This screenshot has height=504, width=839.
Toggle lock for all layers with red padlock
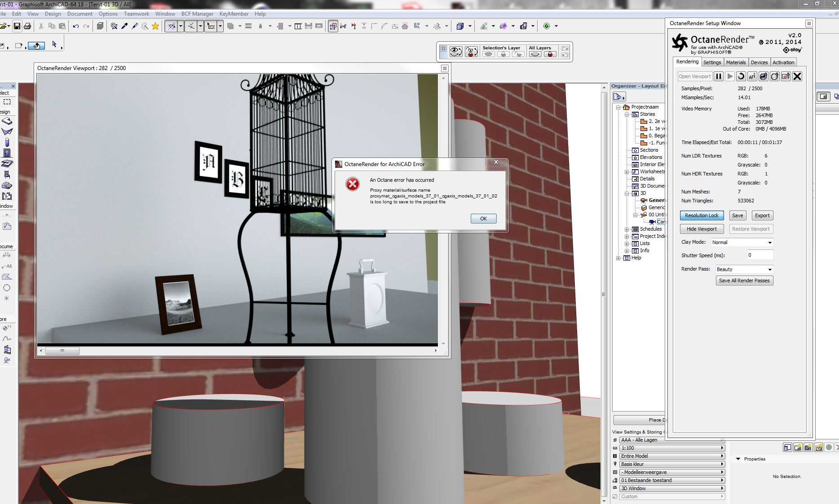click(x=550, y=54)
